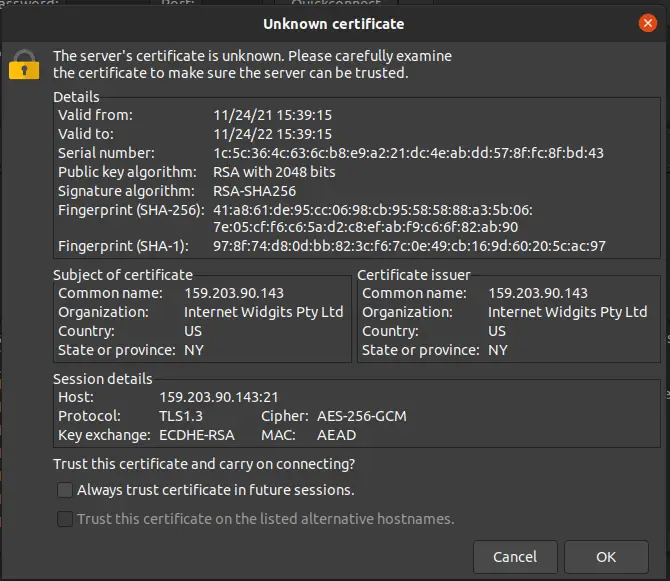Click the RSA with 2048 bits value
The image size is (670, 581).
pos(274,172)
